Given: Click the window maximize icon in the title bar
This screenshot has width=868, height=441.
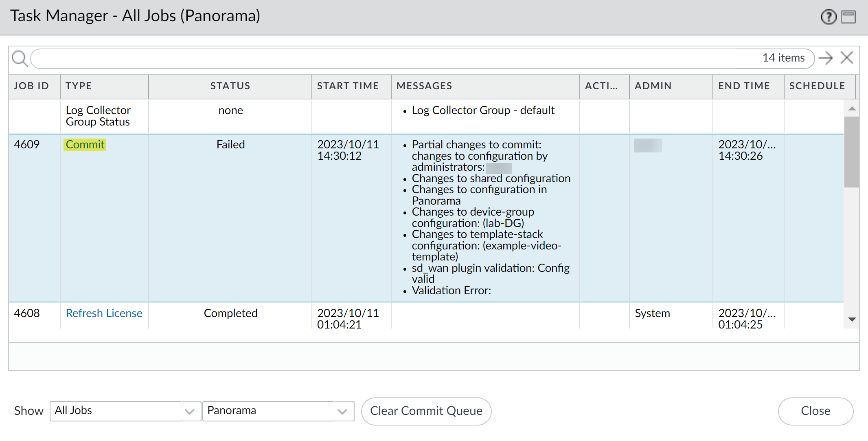Looking at the screenshot, I should click(x=848, y=17).
